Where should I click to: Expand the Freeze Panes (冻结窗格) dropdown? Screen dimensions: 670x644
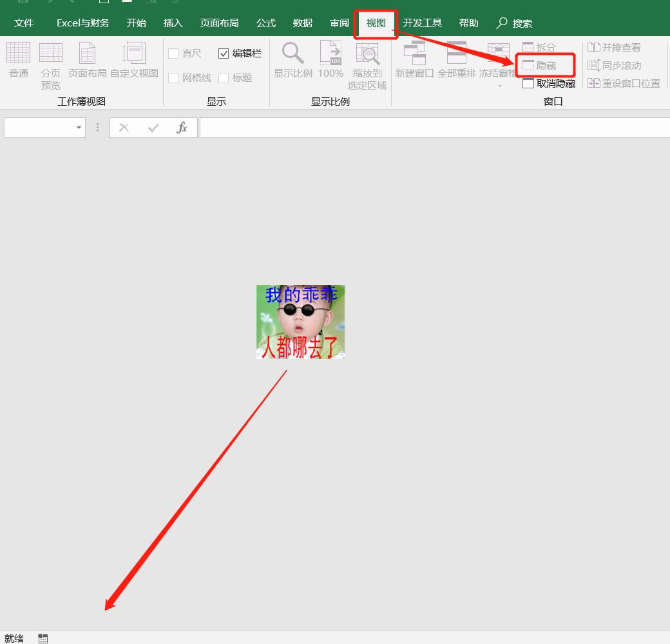pos(499,84)
